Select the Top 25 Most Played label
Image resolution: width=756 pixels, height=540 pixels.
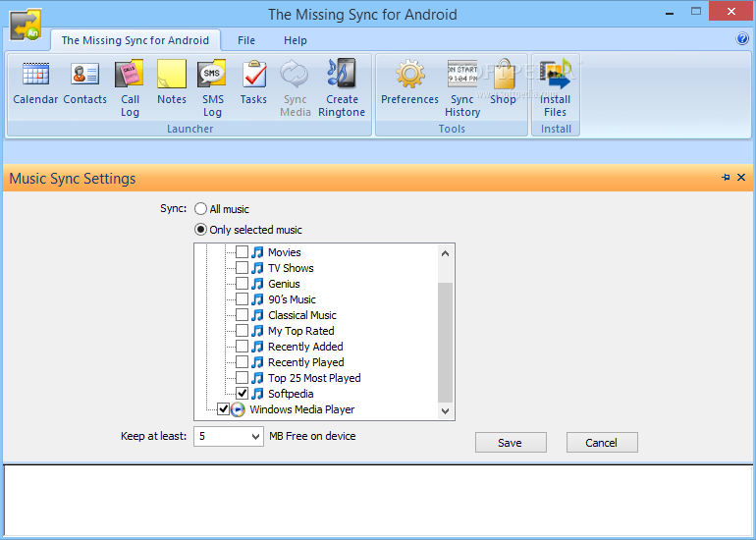[314, 378]
